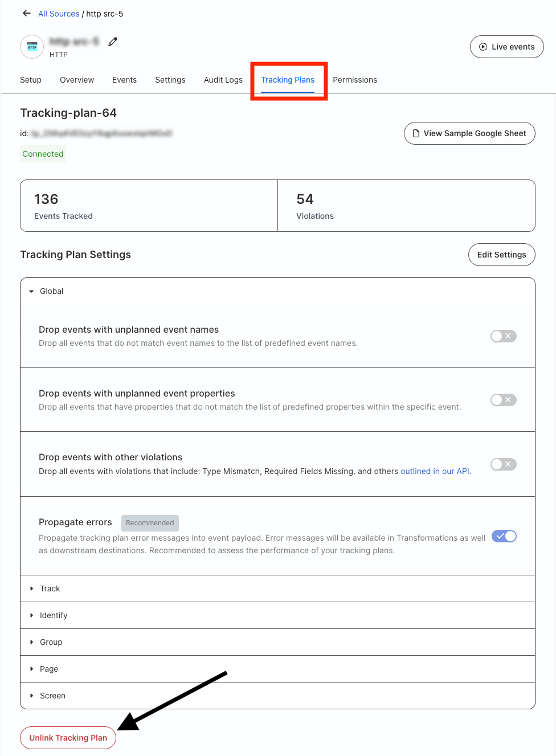556x756 pixels.
Task: Toggle Drop events with unplanned event names
Action: click(x=504, y=336)
